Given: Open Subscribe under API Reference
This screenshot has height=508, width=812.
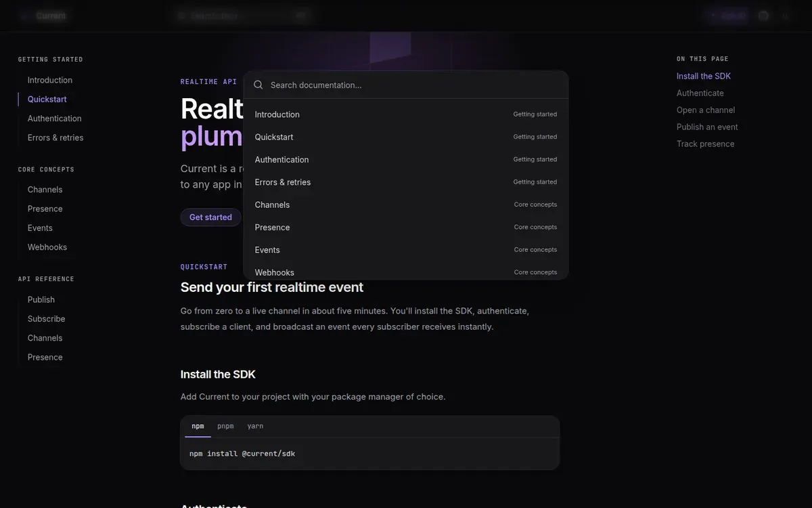Looking at the screenshot, I should tap(47, 319).
